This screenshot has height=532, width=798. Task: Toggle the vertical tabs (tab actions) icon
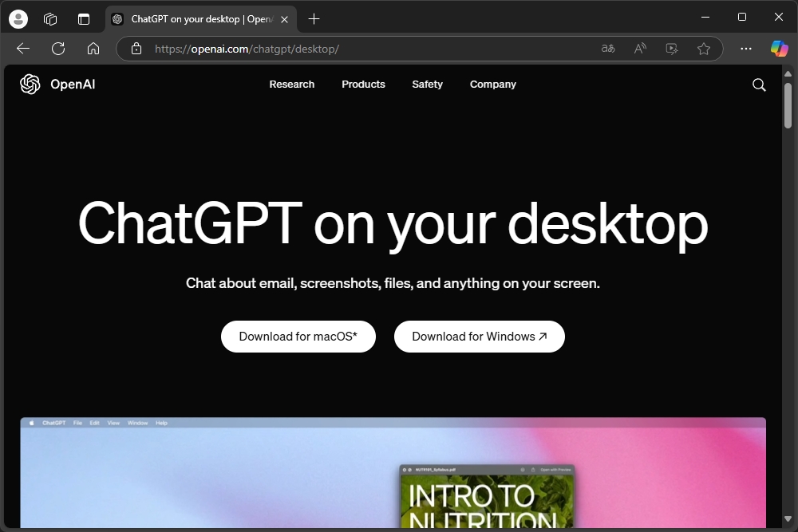click(84, 19)
